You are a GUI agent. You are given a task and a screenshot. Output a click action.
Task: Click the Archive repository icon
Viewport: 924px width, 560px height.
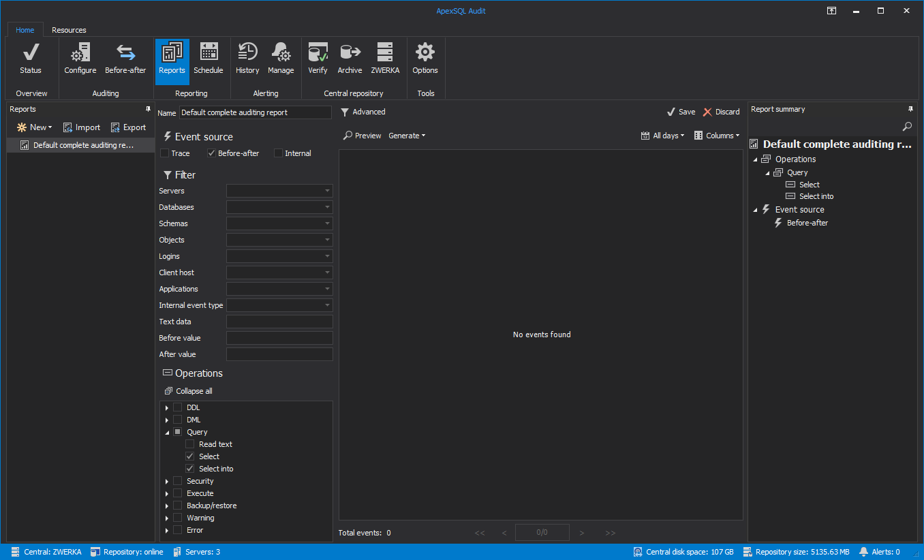coord(350,59)
